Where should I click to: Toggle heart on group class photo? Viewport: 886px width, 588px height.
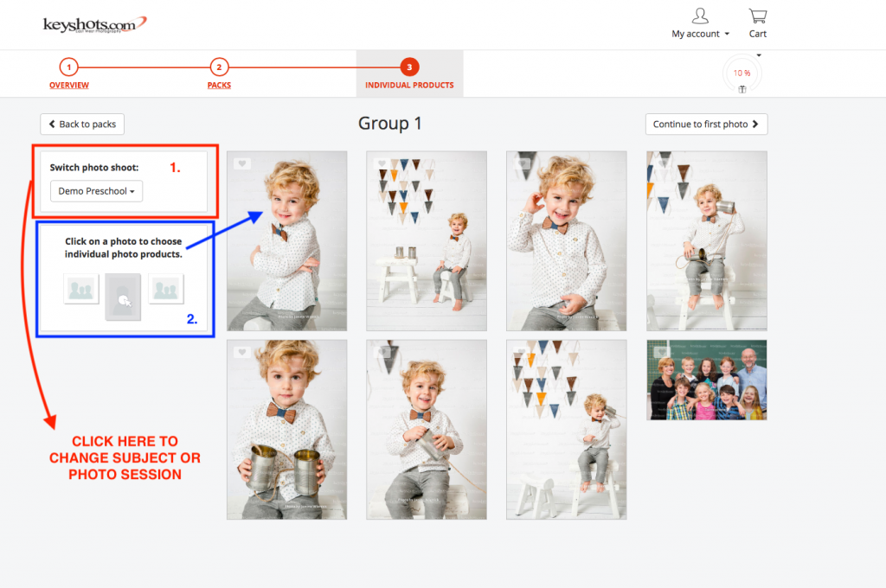pyautogui.click(x=662, y=352)
